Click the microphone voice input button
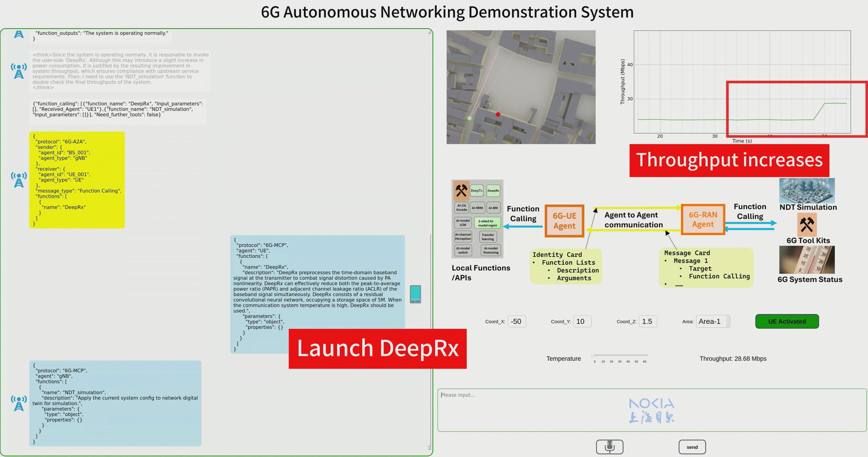The image size is (868, 457). pos(609,447)
